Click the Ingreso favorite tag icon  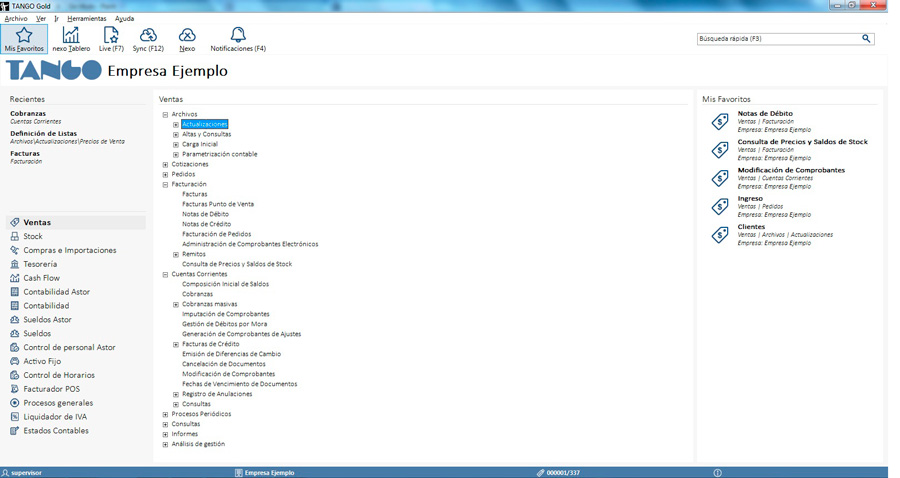[x=720, y=207]
